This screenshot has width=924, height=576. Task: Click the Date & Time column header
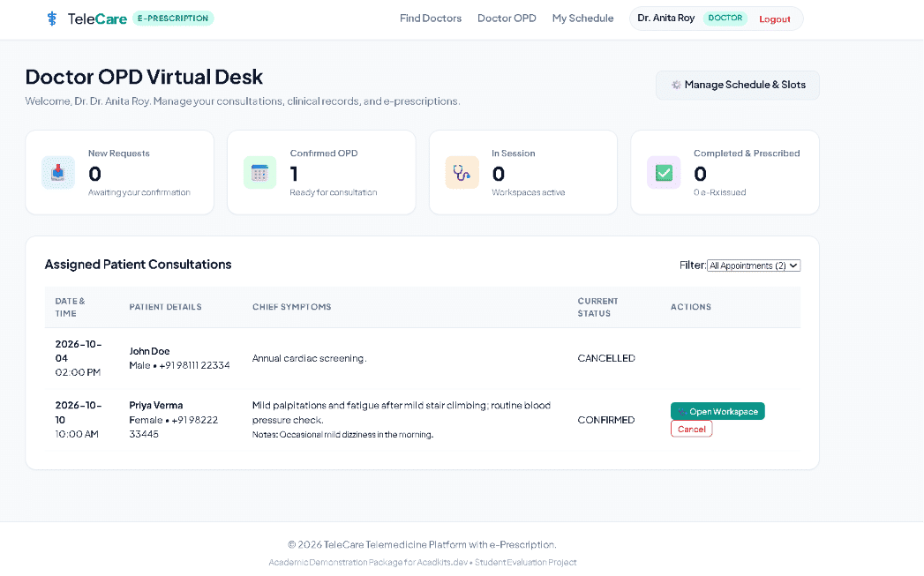coord(70,307)
